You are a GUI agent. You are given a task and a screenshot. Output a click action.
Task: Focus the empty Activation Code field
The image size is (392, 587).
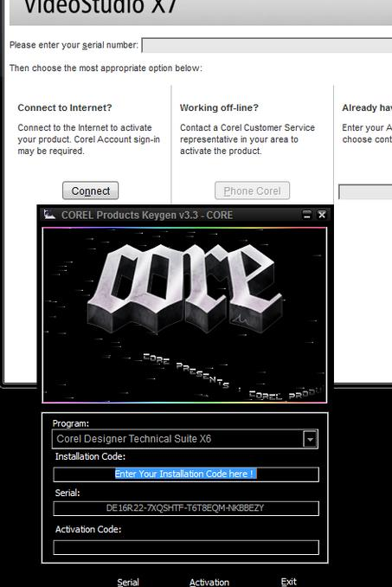click(186, 547)
